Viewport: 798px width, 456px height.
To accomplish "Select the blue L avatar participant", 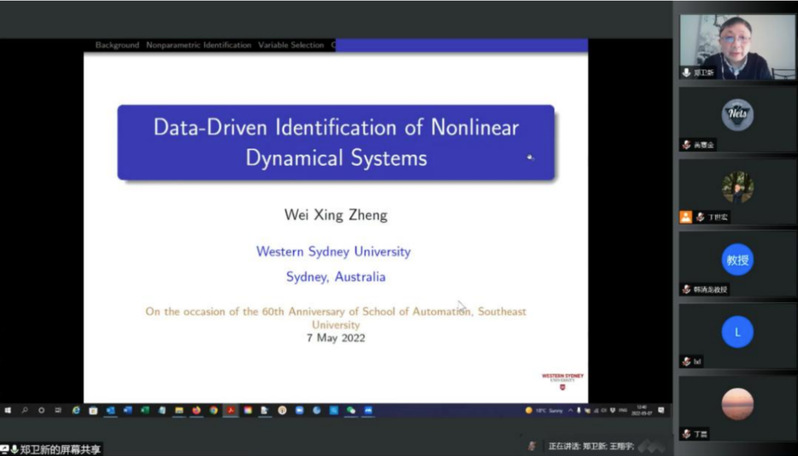I will (737, 332).
